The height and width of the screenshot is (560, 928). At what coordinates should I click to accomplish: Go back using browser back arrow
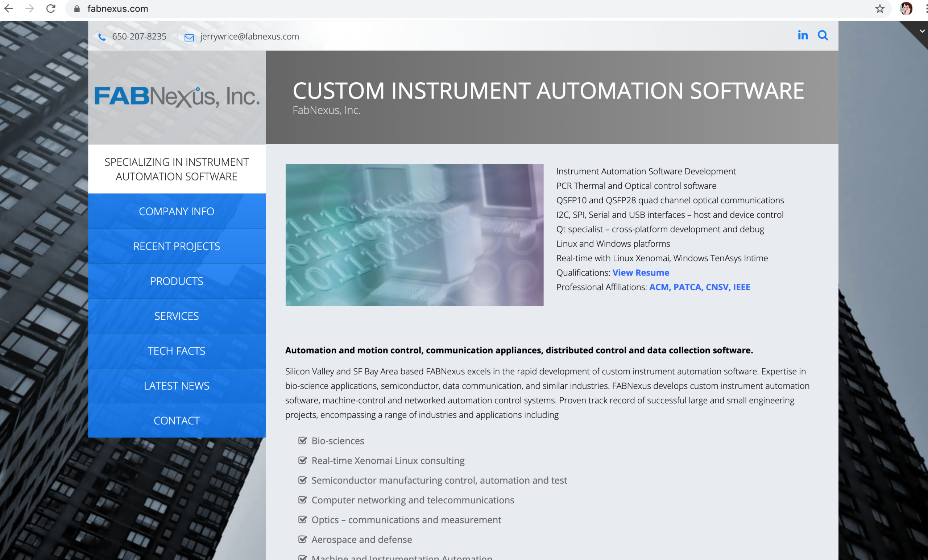[8, 8]
